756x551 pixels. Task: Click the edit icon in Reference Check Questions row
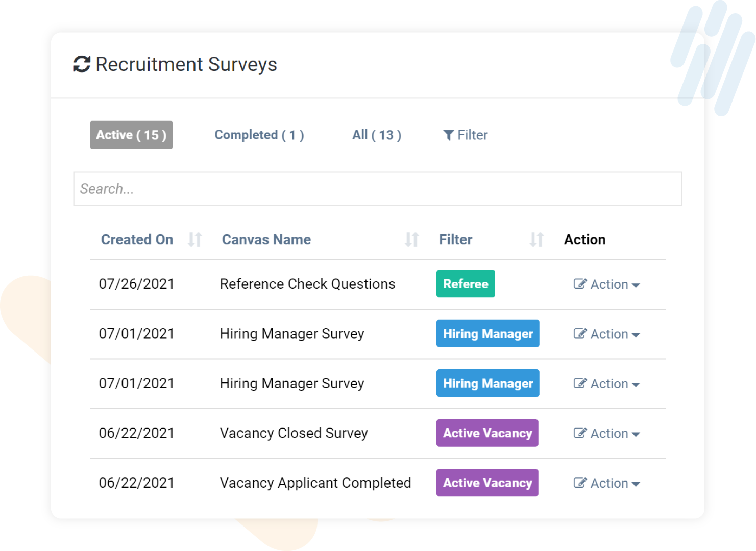[x=580, y=284]
